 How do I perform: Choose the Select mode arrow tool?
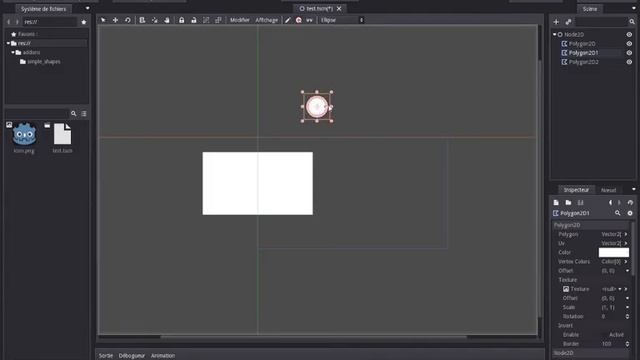coord(103,20)
